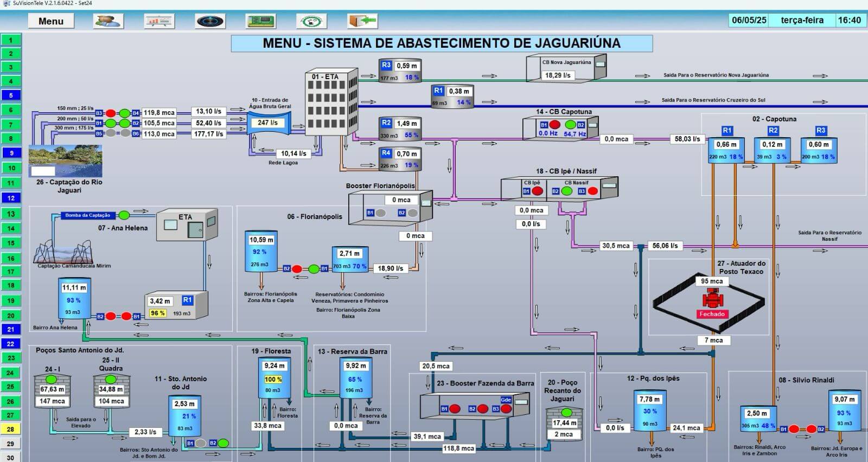Go to blue screen 21 in left column
868x462 pixels.
point(11,329)
